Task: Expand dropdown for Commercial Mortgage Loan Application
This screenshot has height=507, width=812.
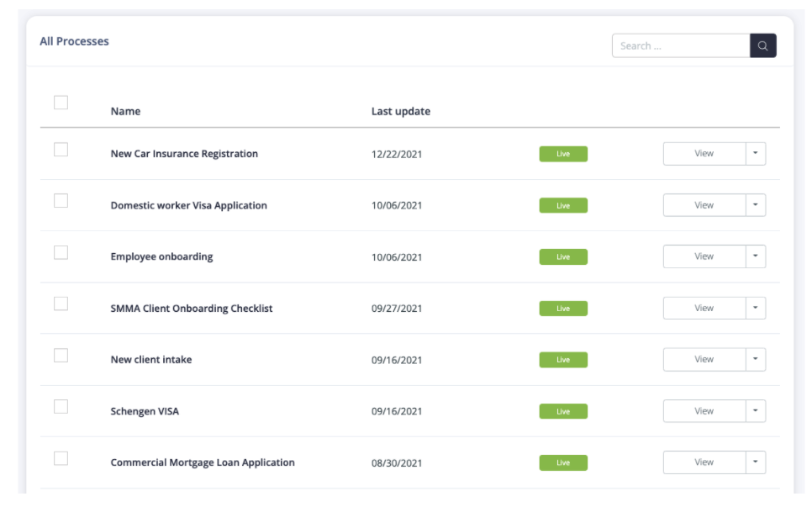Action: [756, 462]
